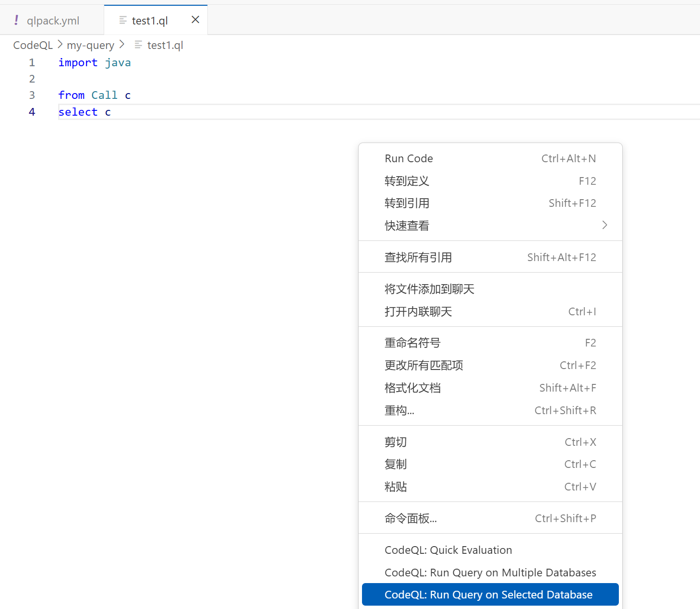Select 重命名符号 menu item

pos(412,343)
